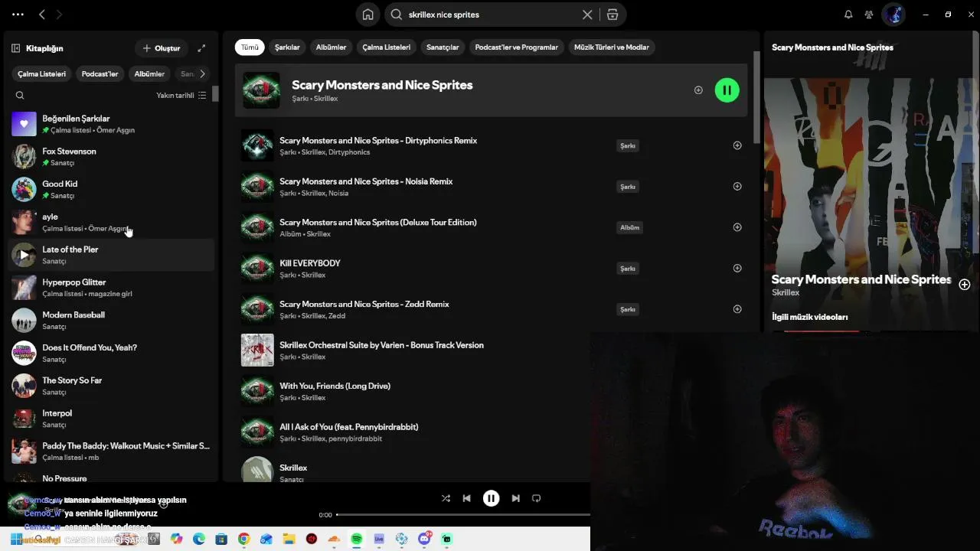Open the Interpol artist entry
The image size is (980, 551).
112,419
